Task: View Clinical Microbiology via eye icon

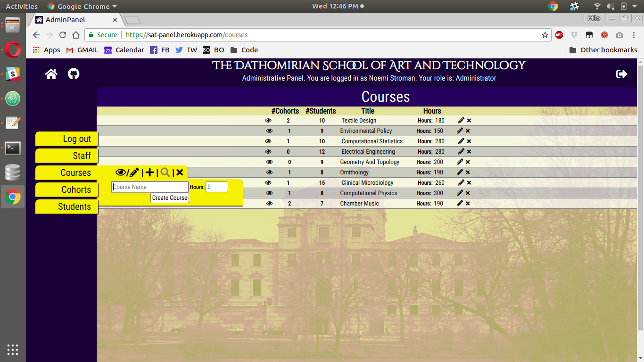Action: pyautogui.click(x=268, y=183)
